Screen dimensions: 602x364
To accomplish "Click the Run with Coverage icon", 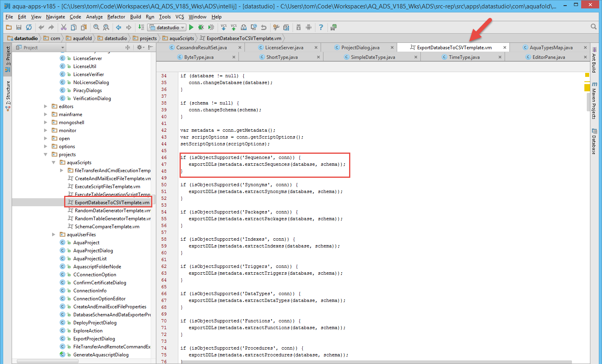I will pos(211,27).
